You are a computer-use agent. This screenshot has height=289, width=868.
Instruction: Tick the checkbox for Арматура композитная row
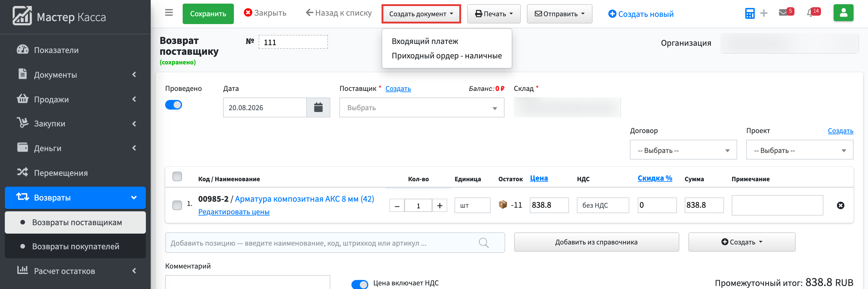(177, 205)
